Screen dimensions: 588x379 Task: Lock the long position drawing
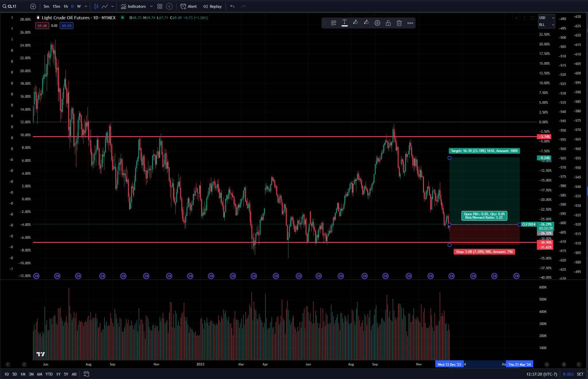[388, 23]
